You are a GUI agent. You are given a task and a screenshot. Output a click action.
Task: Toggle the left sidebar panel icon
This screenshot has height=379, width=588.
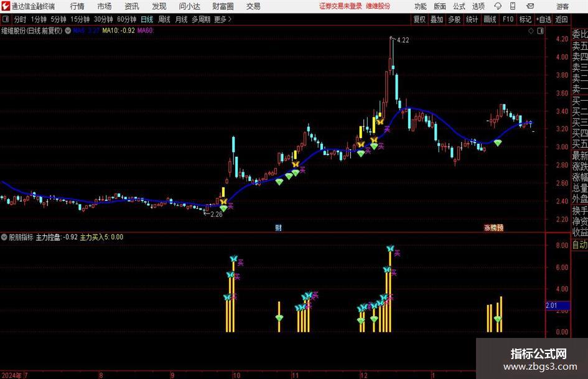[6, 19]
